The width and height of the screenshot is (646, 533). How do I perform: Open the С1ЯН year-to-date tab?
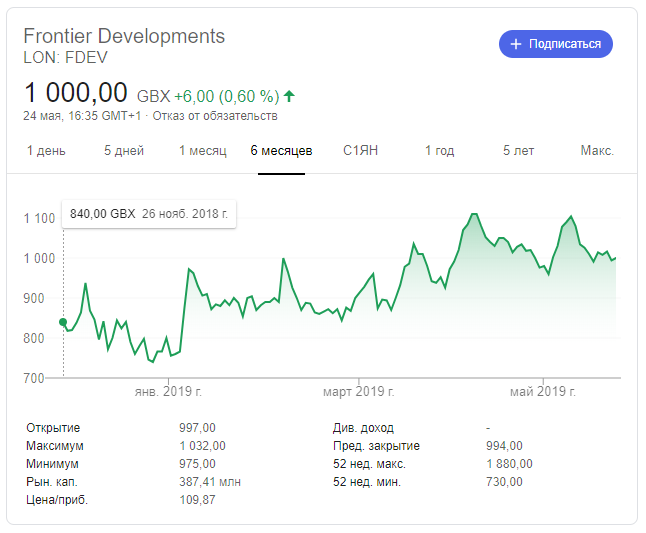pos(360,151)
